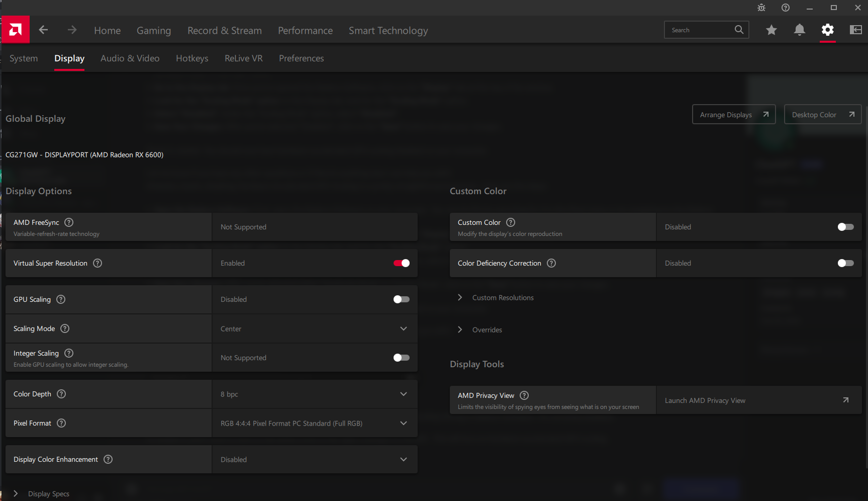
Task: Toggle the Color Deficiency Correction switch
Action: [x=845, y=263]
